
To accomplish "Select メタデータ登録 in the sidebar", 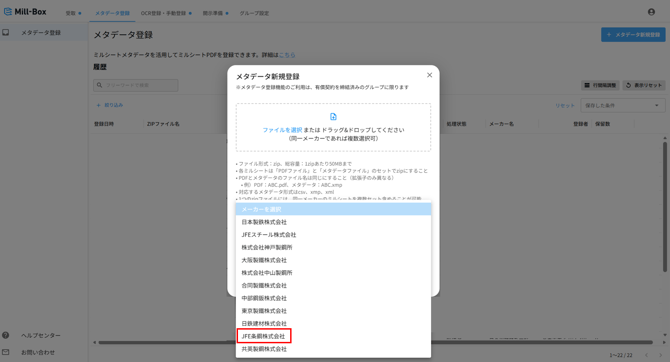I will 44,32.
